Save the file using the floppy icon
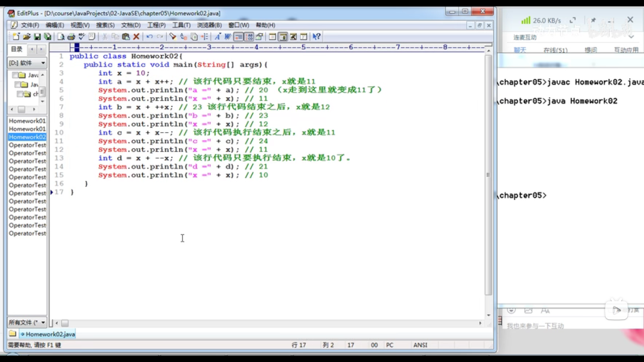The image size is (644, 362). point(37,37)
